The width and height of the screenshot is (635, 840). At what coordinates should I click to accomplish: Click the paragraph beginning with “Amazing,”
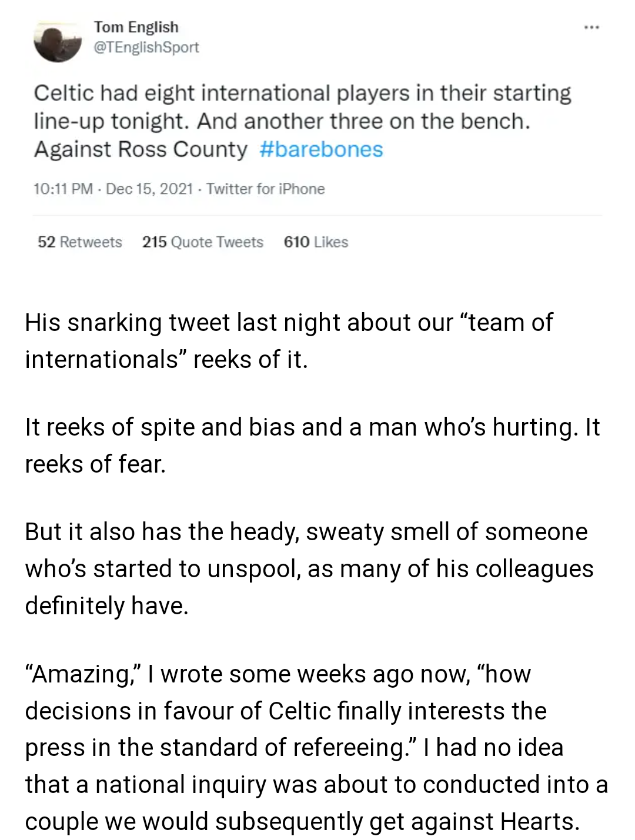[x=316, y=748]
